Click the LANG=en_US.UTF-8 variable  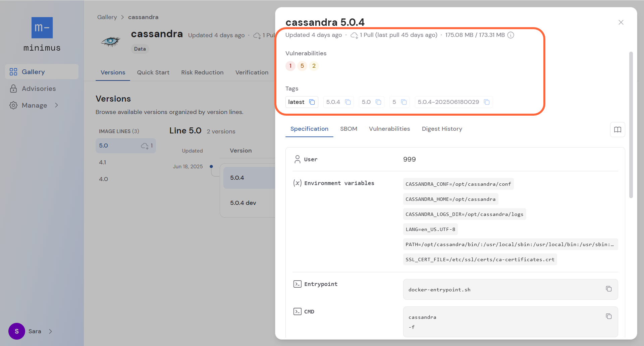[x=430, y=229]
